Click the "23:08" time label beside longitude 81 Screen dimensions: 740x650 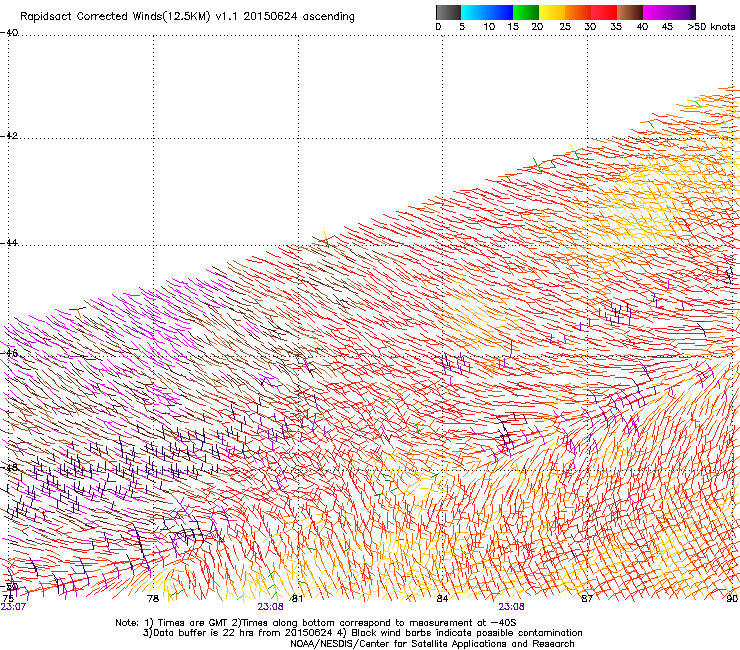tap(270, 607)
